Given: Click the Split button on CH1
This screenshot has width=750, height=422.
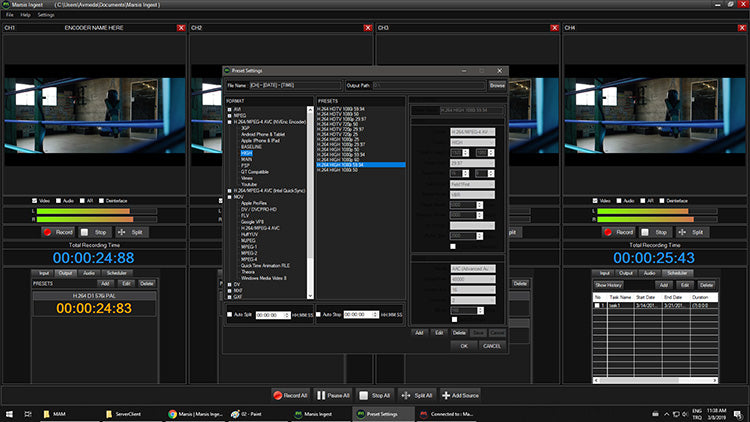Looking at the screenshot, I should click(134, 231).
